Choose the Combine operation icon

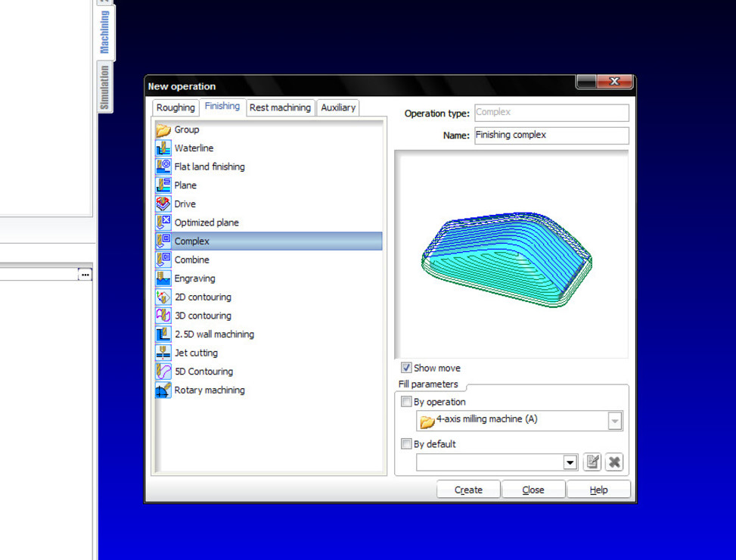click(163, 260)
